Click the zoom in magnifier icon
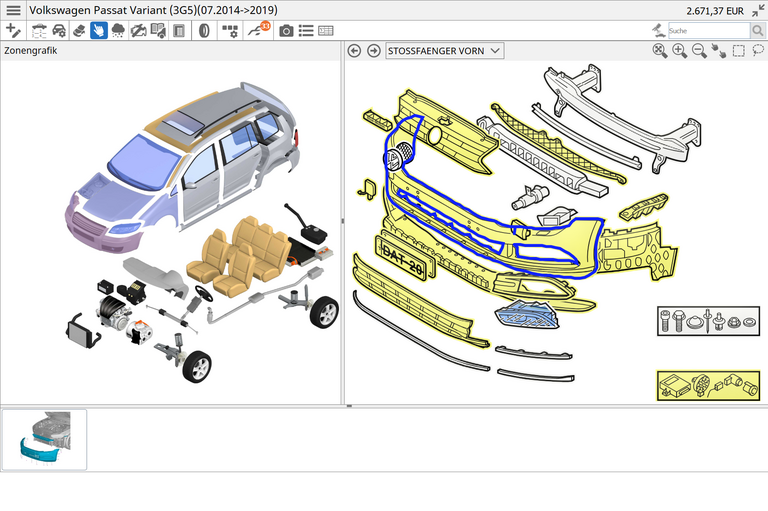 point(679,51)
